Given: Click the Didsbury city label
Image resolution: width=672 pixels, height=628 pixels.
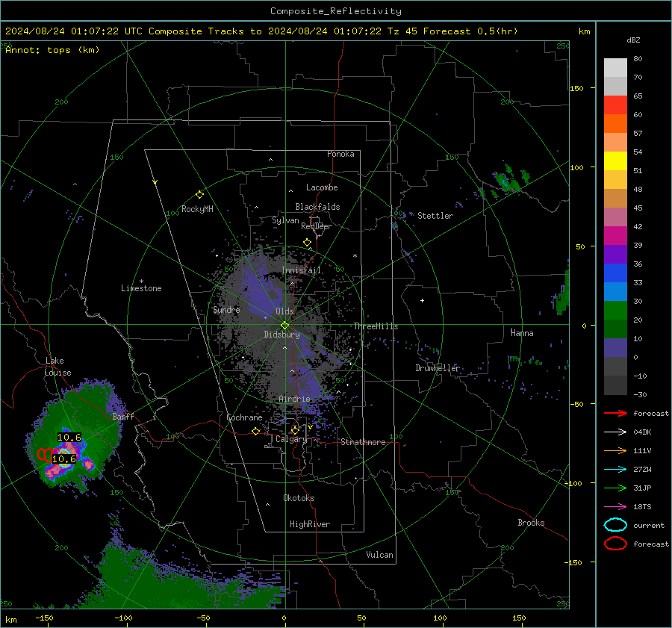Looking at the screenshot, I should pyautogui.click(x=282, y=335).
